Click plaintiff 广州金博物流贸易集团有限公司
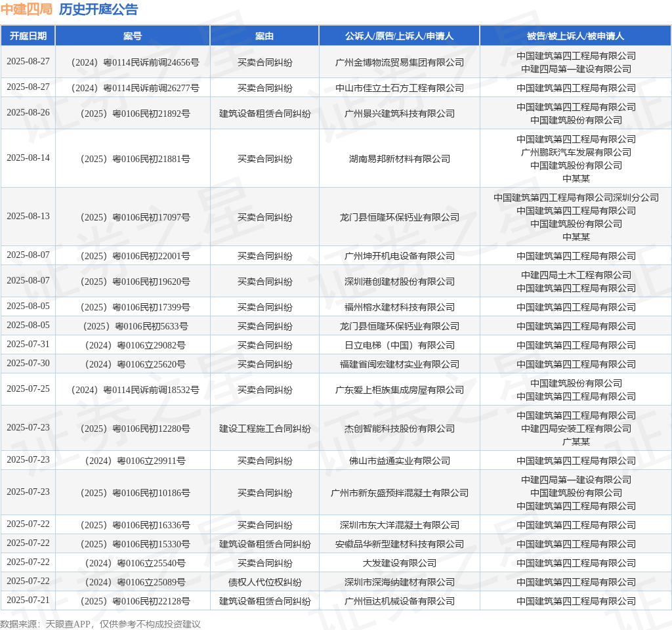672x630 pixels. [400, 62]
